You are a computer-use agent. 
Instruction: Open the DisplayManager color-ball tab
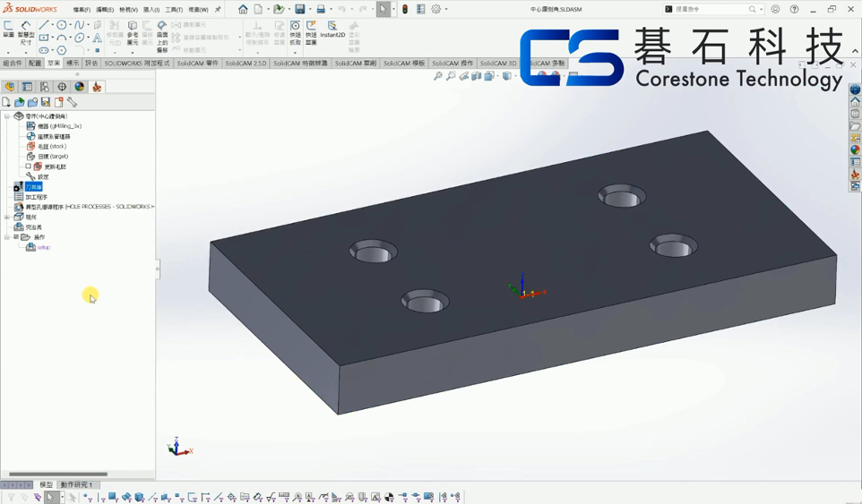tap(80, 87)
